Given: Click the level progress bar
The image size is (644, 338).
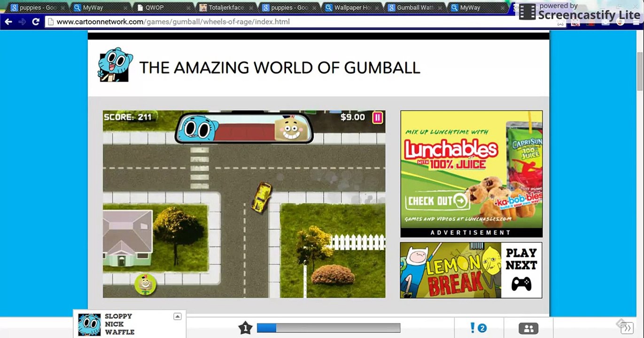Looking at the screenshot, I should 328,328.
